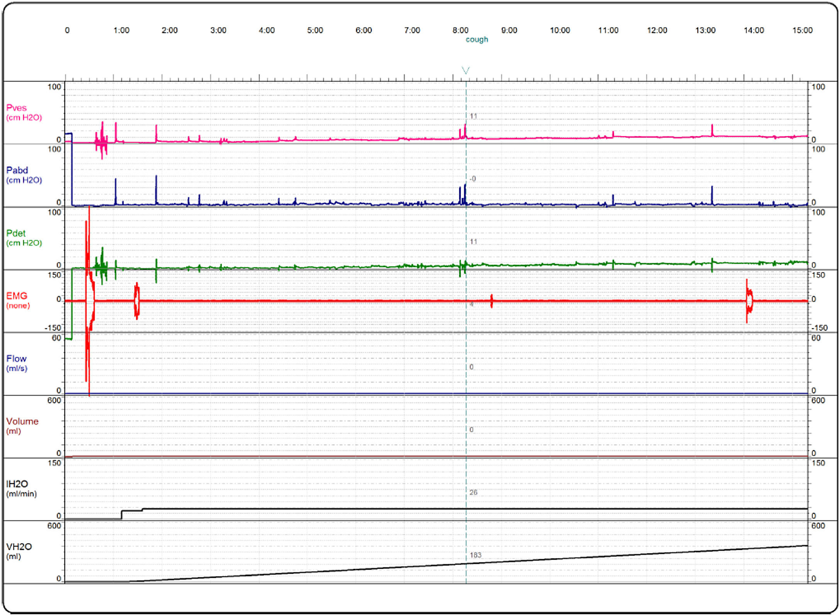Click the 13:00 time axis label
The height and width of the screenshot is (616, 840).
(705, 30)
